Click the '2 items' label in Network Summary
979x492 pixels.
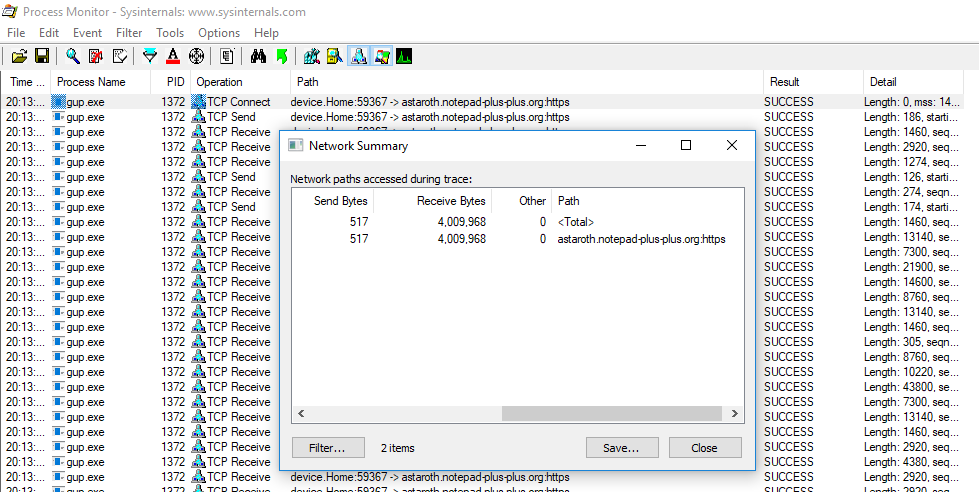397,448
